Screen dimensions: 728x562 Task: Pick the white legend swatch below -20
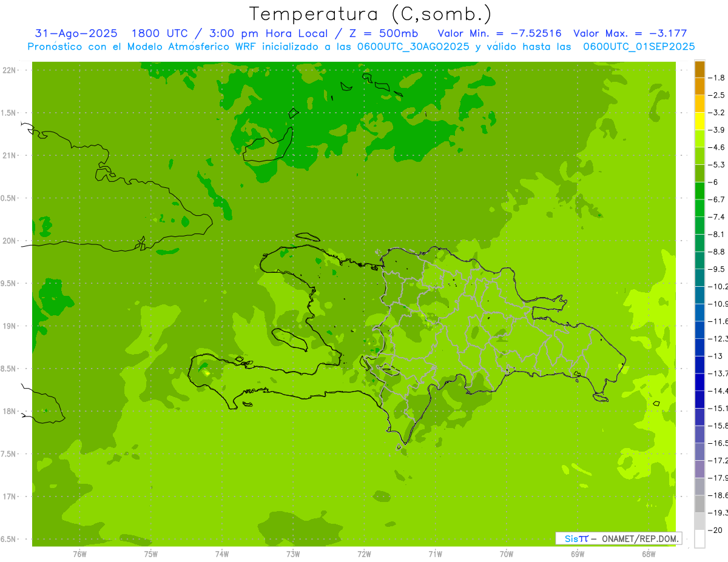(699, 539)
